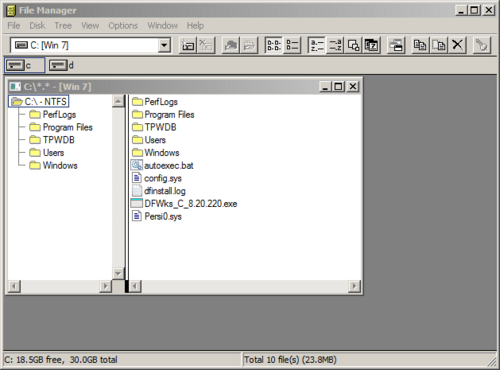Click the Copy files toolbar icon
Image resolution: width=500 pixels, height=370 pixels.
pos(420,45)
